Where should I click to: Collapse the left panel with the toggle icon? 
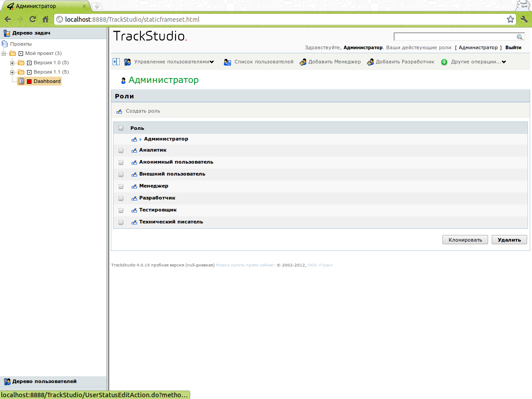(116, 62)
